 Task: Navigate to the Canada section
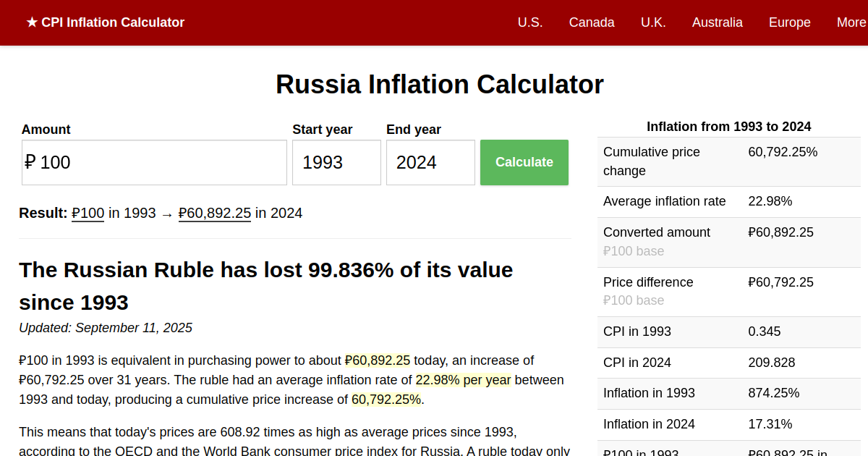[592, 22]
